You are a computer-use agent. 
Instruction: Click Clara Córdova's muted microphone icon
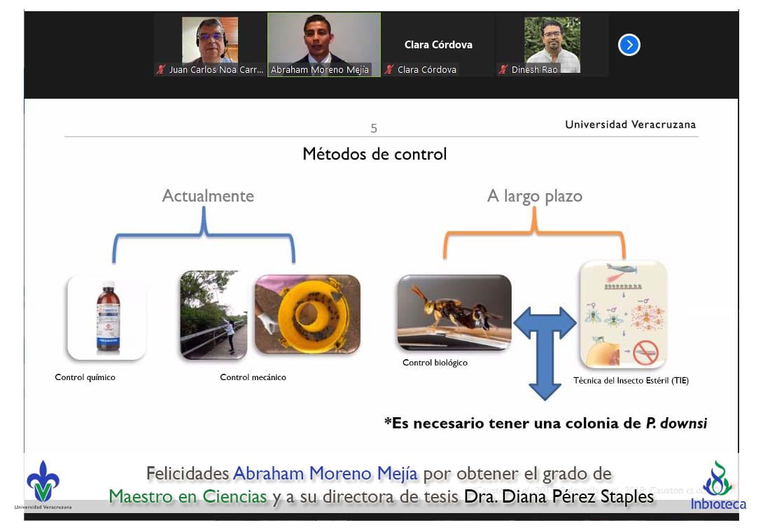(x=389, y=69)
